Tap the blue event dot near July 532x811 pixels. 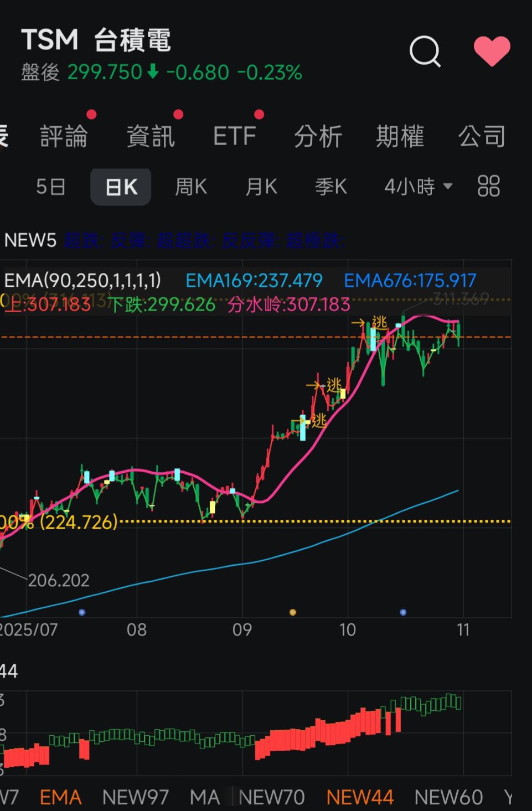pyautogui.click(x=82, y=612)
